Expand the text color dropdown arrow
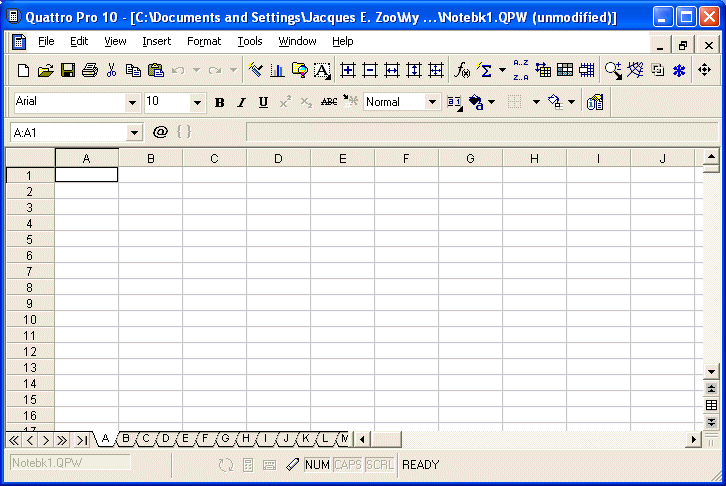 point(492,102)
